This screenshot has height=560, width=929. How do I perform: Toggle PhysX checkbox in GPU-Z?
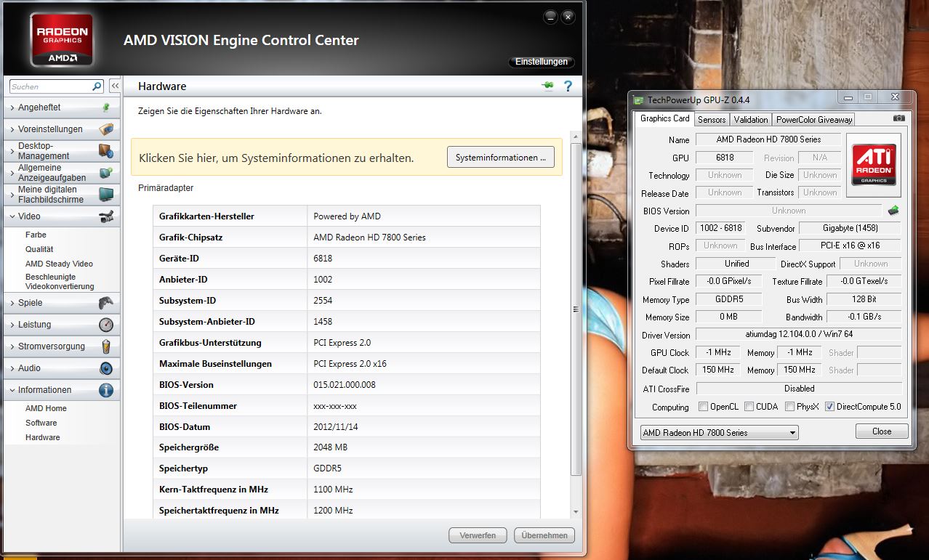coord(789,407)
